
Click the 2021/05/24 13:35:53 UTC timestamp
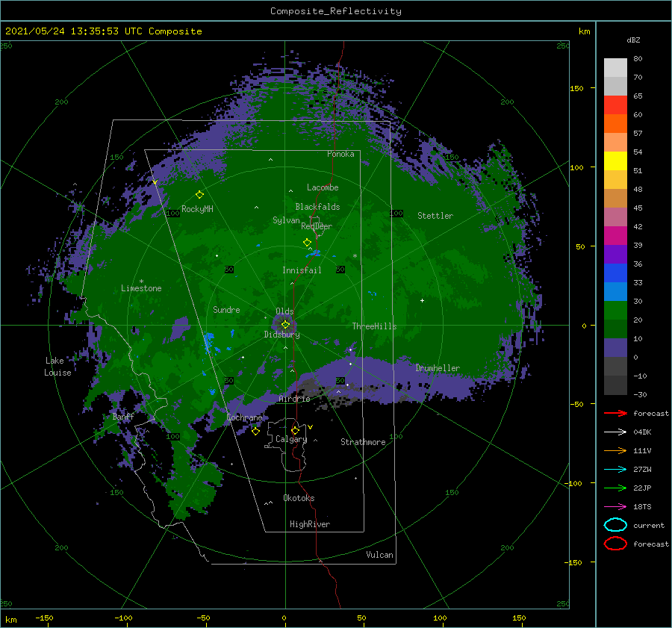(103, 31)
